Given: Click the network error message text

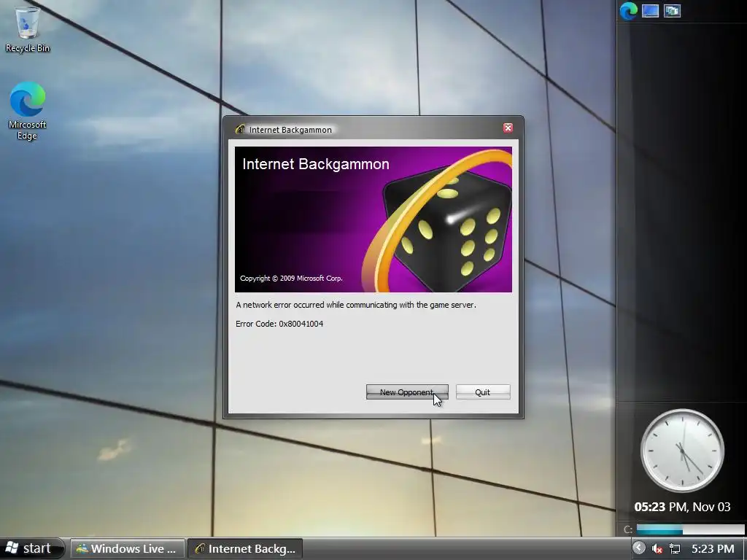Looking at the screenshot, I should click(356, 305).
